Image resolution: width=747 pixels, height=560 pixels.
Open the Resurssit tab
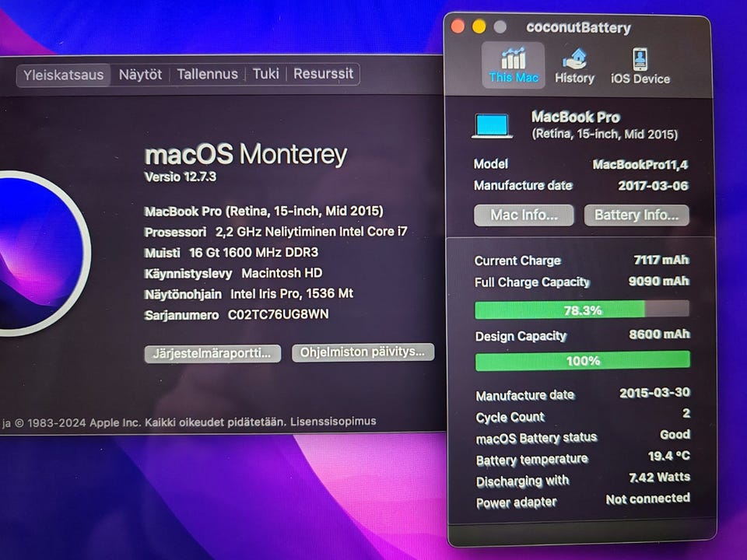[x=323, y=74]
